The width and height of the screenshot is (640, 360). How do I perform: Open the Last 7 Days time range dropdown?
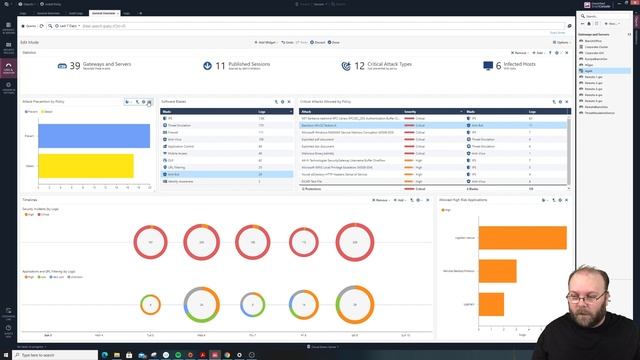coord(68,26)
